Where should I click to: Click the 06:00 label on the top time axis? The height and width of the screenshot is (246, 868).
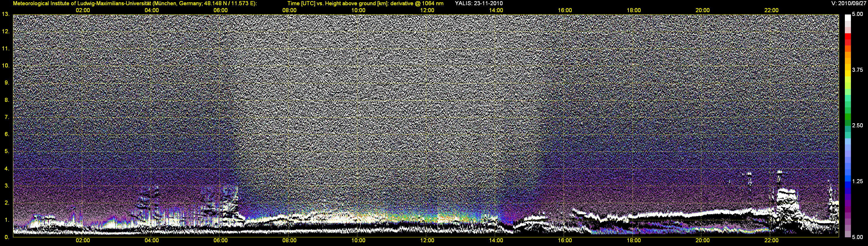point(220,10)
